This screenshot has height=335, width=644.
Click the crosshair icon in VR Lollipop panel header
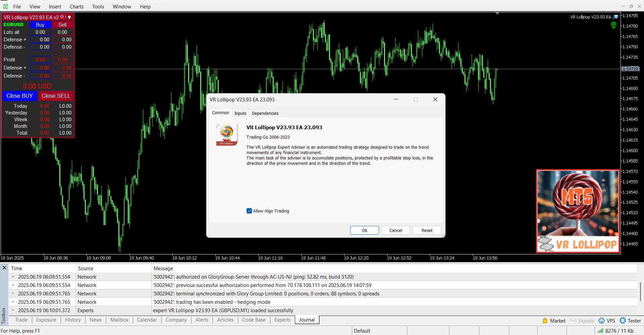click(x=62, y=17)
